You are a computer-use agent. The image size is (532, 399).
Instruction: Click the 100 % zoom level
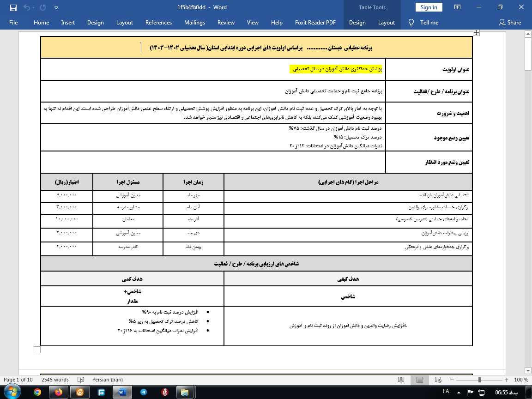tap(521, 380)
